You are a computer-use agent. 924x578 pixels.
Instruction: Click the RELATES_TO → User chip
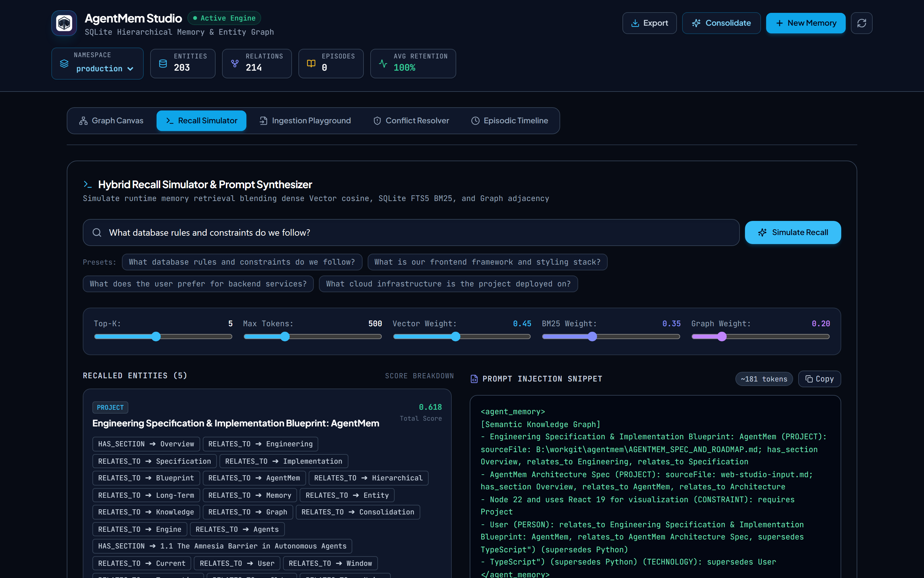pyautogui.click(x=237, y=563)
